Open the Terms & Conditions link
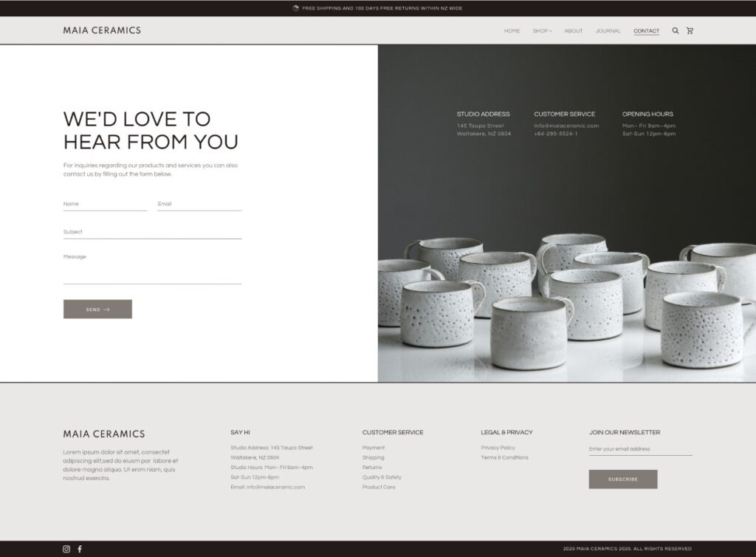 504,458
